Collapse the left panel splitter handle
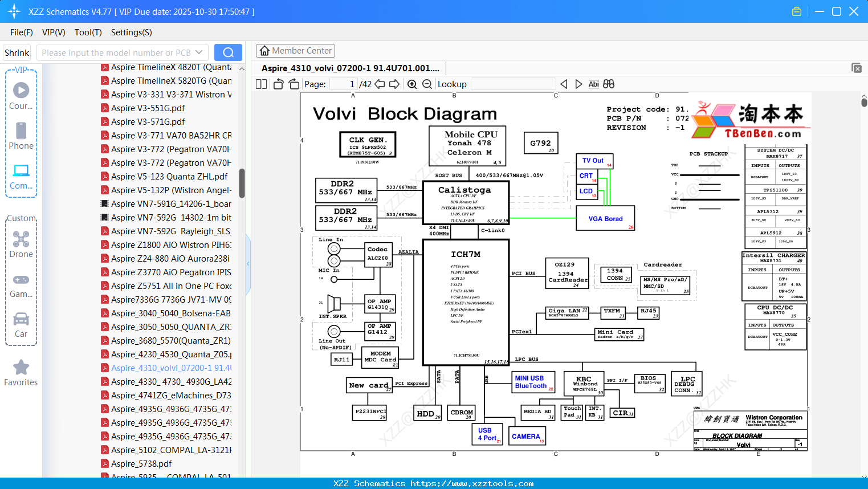This screenshot has height=489, width=868. pyautogui.click(x=248, y=264)
